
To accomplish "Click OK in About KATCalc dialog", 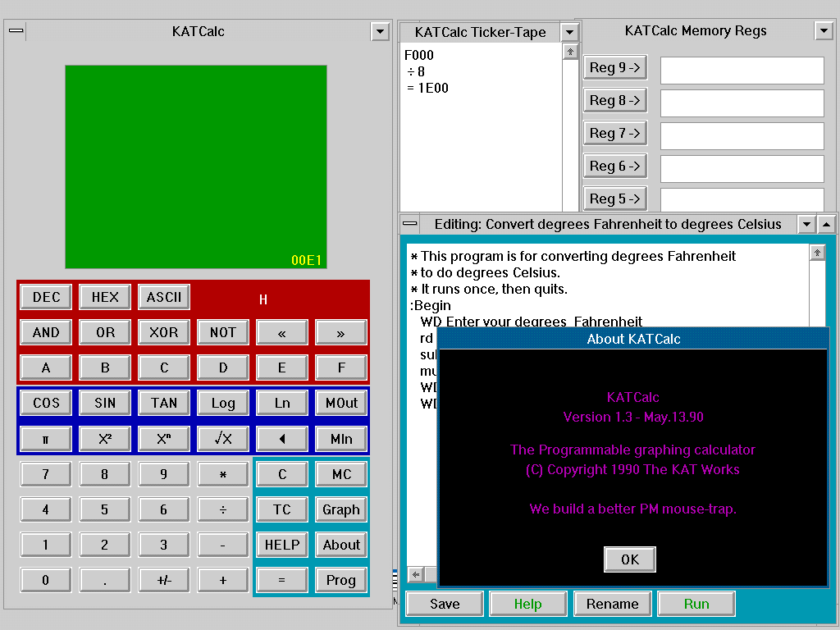I will (x=630, y=559).
